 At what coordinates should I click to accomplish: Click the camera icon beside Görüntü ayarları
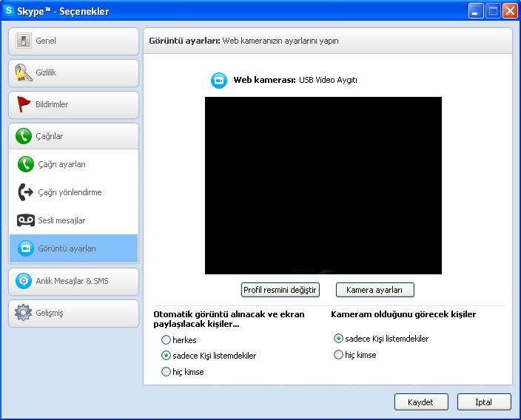pos(26,248)
